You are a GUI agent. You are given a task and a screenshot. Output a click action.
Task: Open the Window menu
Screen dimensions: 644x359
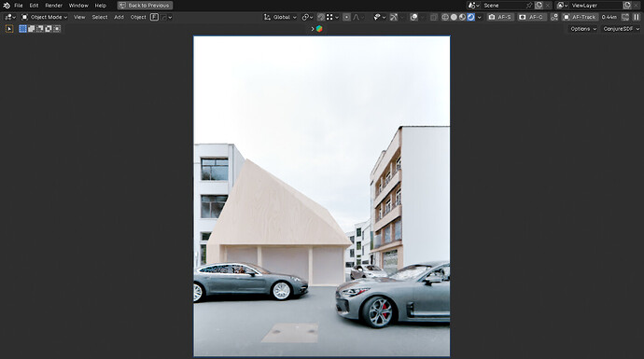tap(78, 6)
